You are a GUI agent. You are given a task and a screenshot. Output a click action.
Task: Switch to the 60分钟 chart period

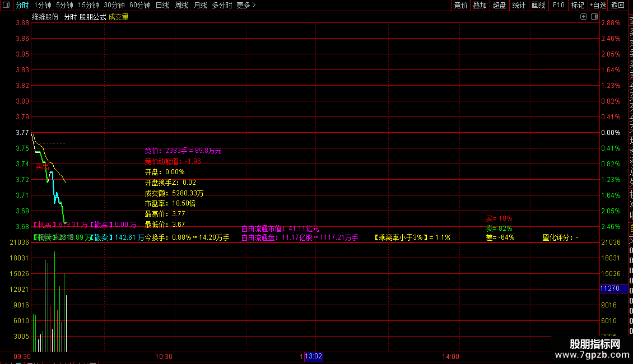[x=140, y=5]
